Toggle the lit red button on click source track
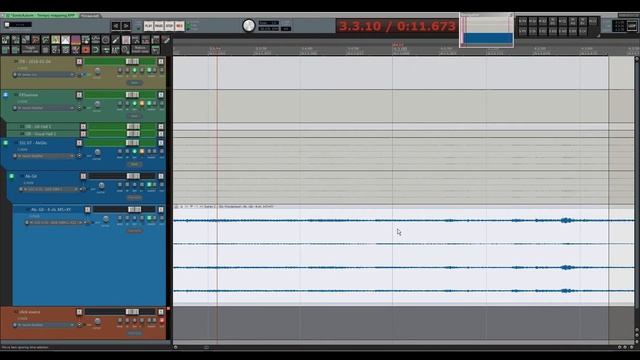Viewport: 640px width, 360px height. click(x=162, y=320)
